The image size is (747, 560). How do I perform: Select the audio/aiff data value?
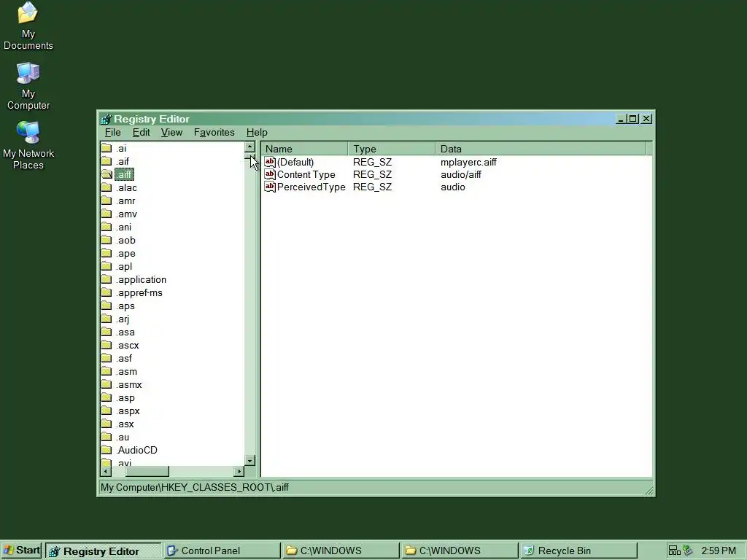(x=461, y=174)
